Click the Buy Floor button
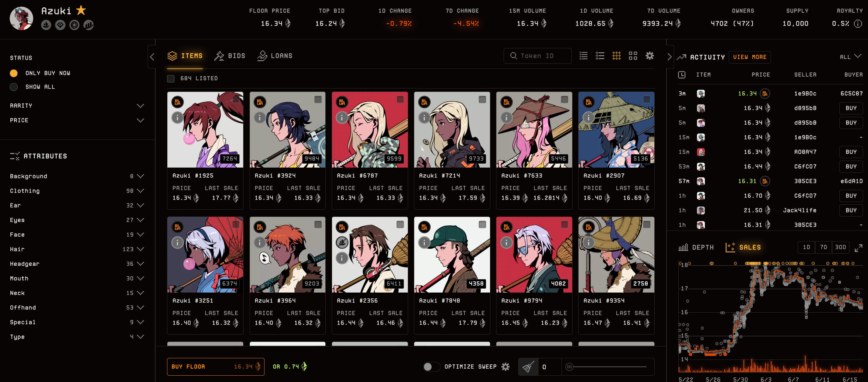Viewport: 868px width, 382px height. tap(216, 366)
